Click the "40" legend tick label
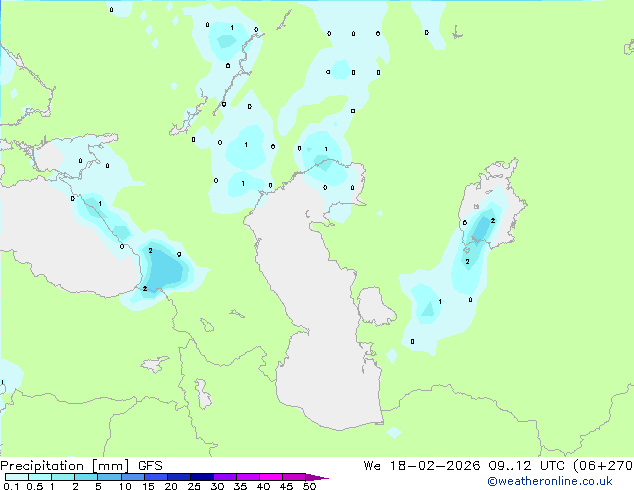 point(263,486)
